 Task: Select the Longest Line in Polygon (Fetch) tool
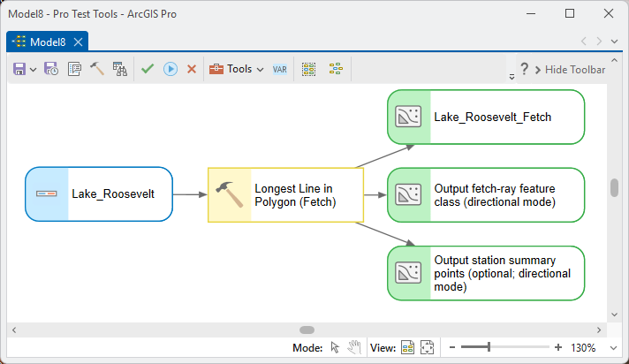pos(286,195)
